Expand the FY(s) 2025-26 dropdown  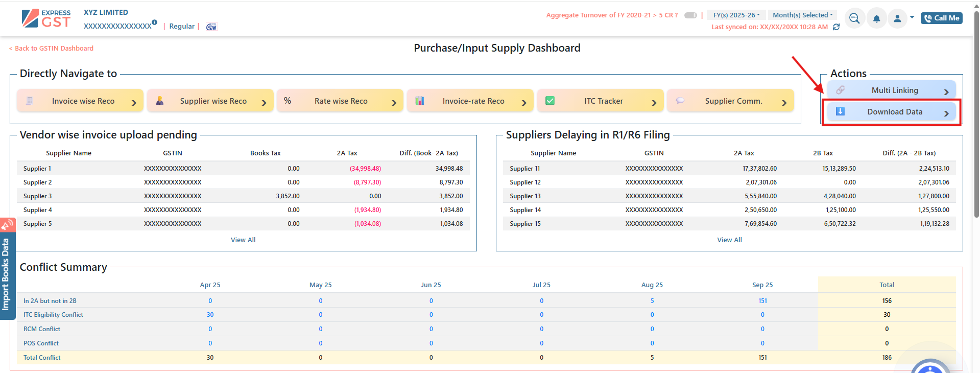[736, 15]
